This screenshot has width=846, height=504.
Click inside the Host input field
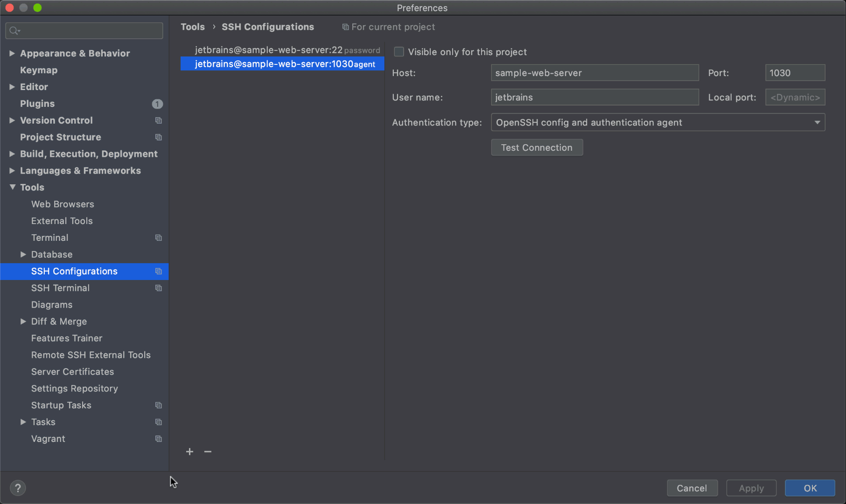click(594, 73)
